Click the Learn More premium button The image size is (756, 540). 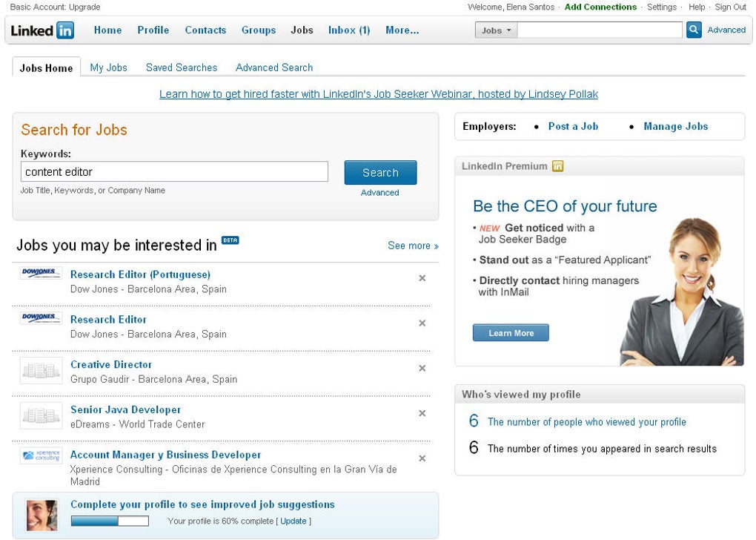tap(511, 333)
